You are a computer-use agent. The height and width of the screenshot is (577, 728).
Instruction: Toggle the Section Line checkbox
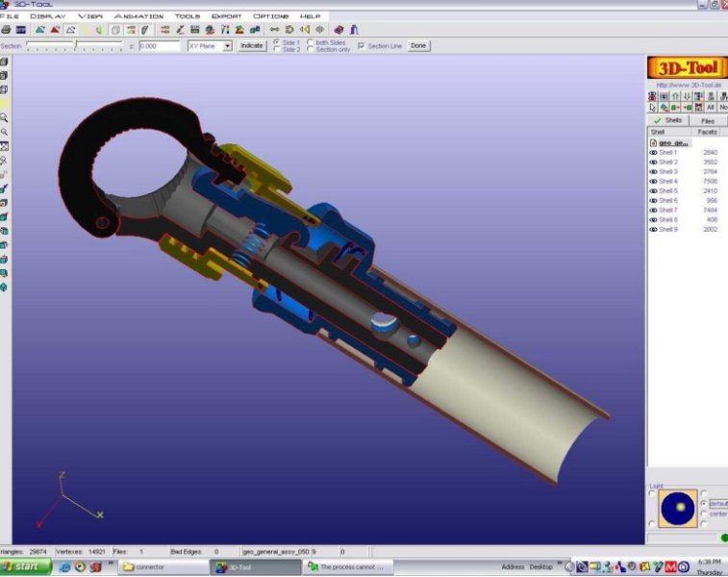pos(362,45)
